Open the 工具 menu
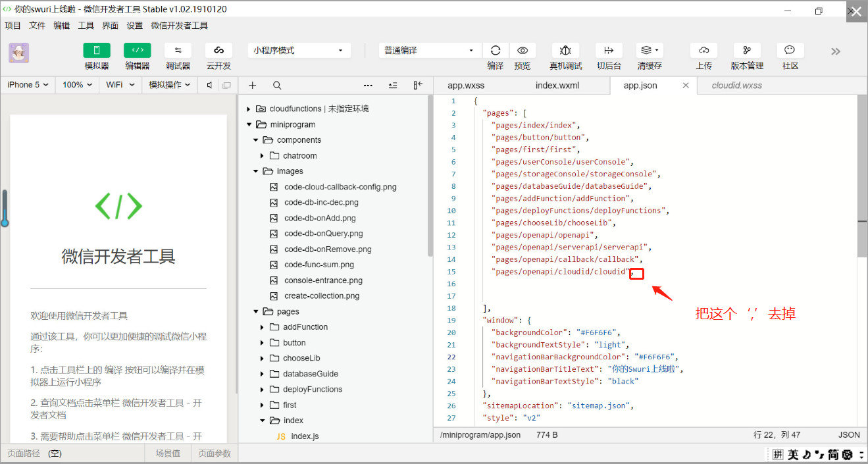 (x=86, y=26)
